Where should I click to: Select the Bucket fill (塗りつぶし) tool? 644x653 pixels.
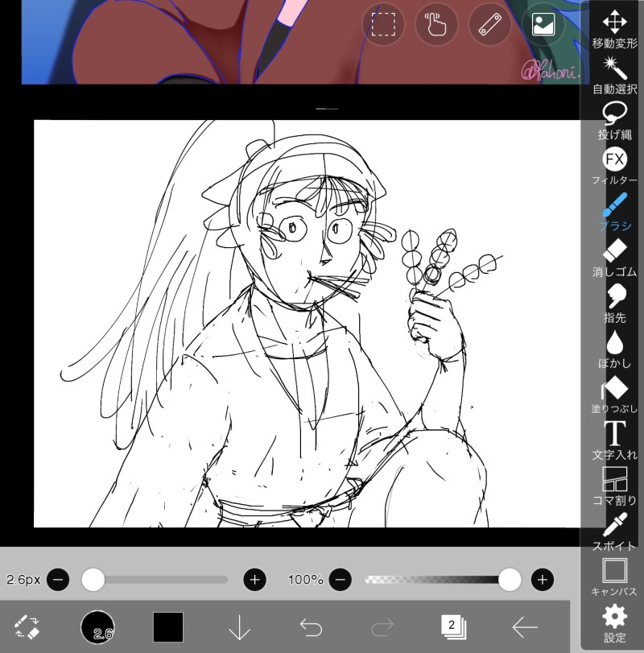coord(614,395)
